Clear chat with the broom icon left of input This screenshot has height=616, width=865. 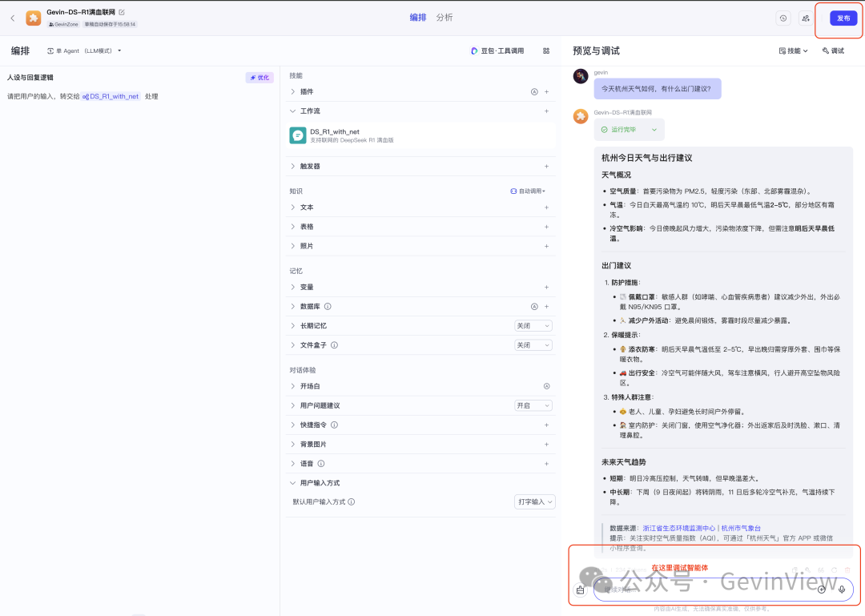(581, 590)
